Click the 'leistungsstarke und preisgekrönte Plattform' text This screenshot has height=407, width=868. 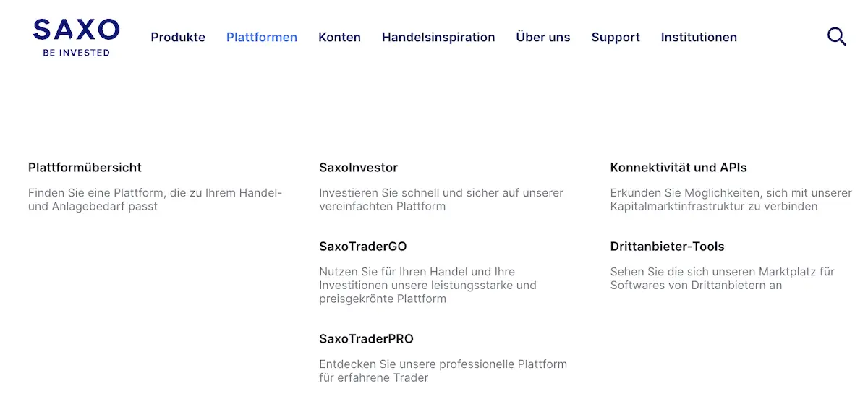point(428,292)
